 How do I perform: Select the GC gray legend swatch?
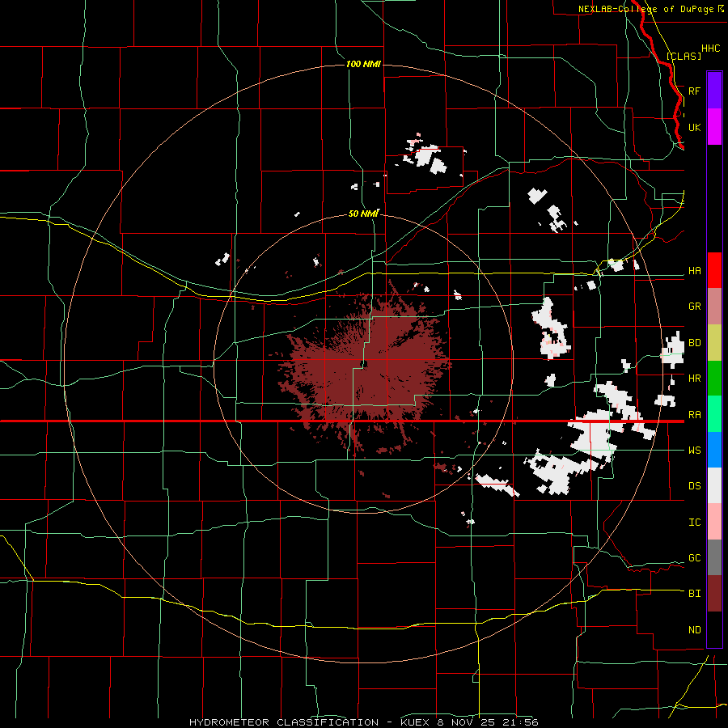pyautogui.click(x=714, y=557)
